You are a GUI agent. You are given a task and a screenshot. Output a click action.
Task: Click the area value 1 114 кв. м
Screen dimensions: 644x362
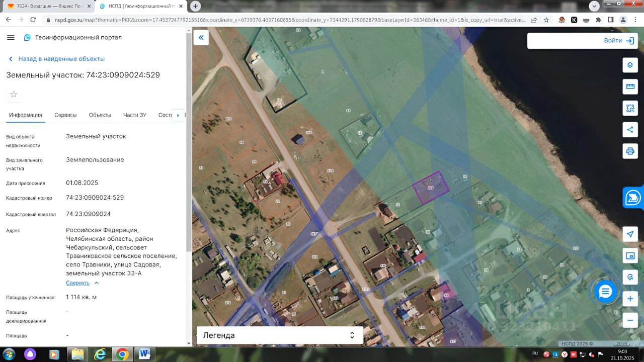[82, 297]
